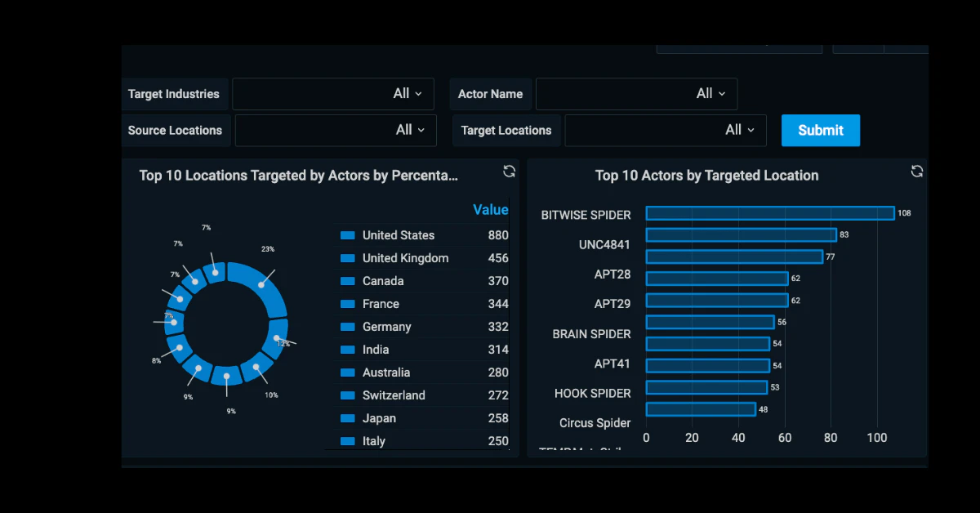Expand the Target Locations dropdown
This screenshot has height=513, width=980.
tap(666, 130)
